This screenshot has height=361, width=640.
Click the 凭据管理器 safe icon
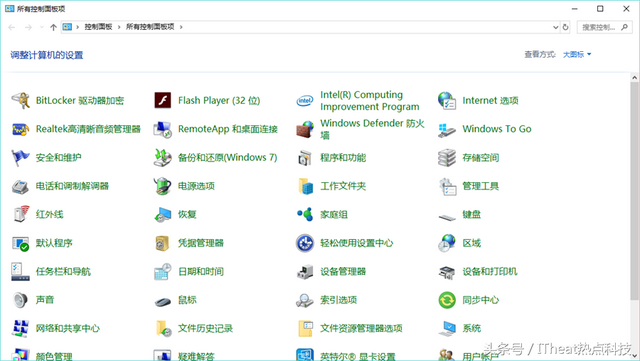(x=162, y=243)
